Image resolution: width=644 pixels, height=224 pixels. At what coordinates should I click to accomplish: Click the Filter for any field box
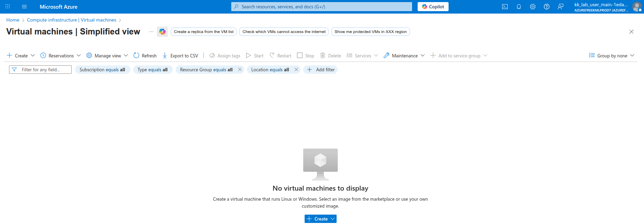(40, 70)
